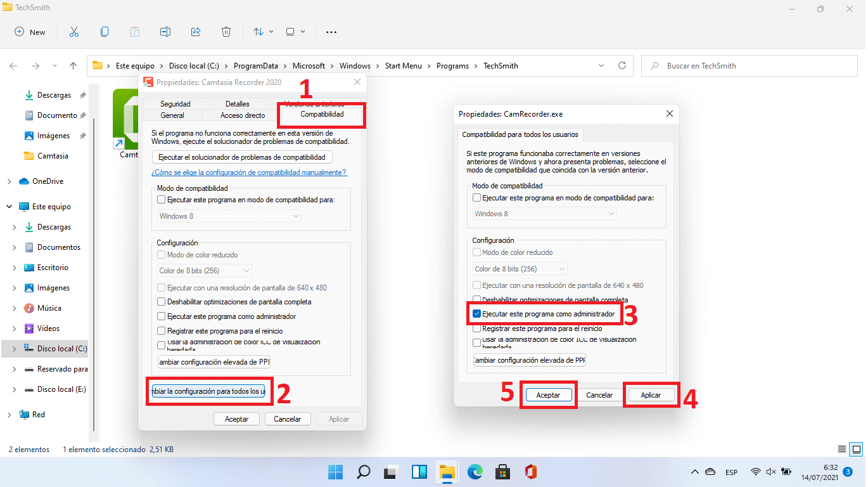Collapse the 'Este equipo' tree node

point(9,207)
